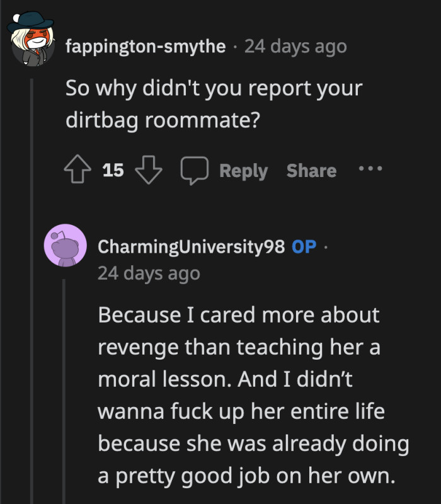Viewport: 441px width, 504px height.
Task: Open fappington-smythe's profile
Action: coord(146,45)
